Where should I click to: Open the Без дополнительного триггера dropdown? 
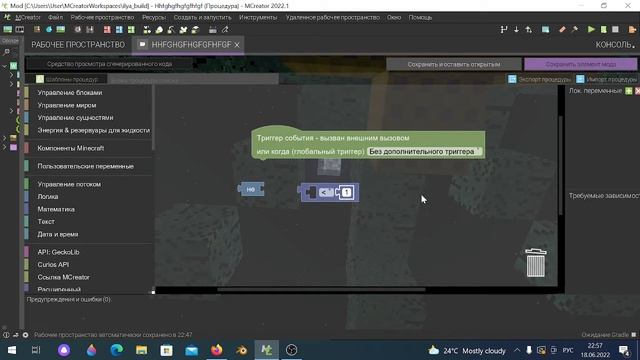coord(424,151)
